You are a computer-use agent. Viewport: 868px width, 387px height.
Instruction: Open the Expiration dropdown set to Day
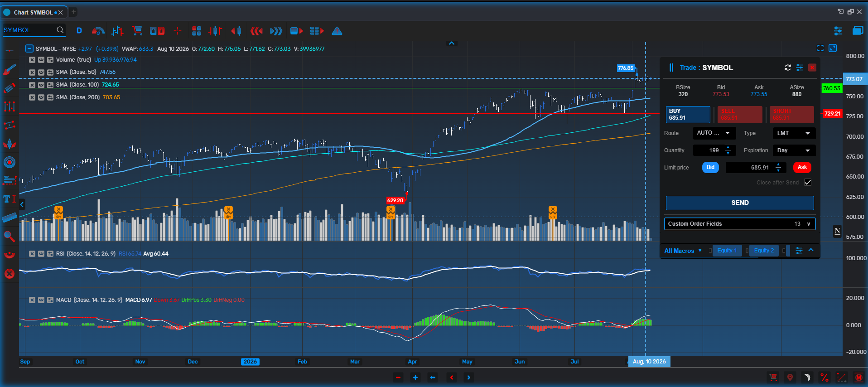click(794, 150)
